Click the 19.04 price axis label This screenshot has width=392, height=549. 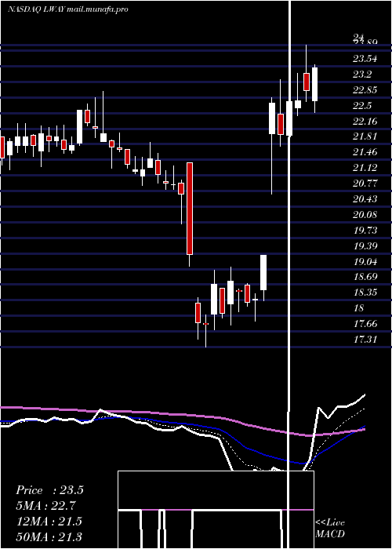pos(365,261)
